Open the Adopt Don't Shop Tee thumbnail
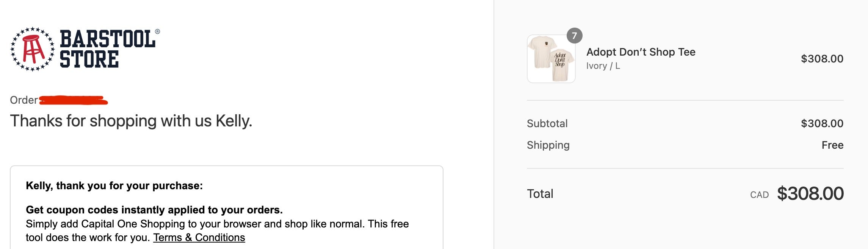Viewport: 868px width, 249px height. [551, 59]
